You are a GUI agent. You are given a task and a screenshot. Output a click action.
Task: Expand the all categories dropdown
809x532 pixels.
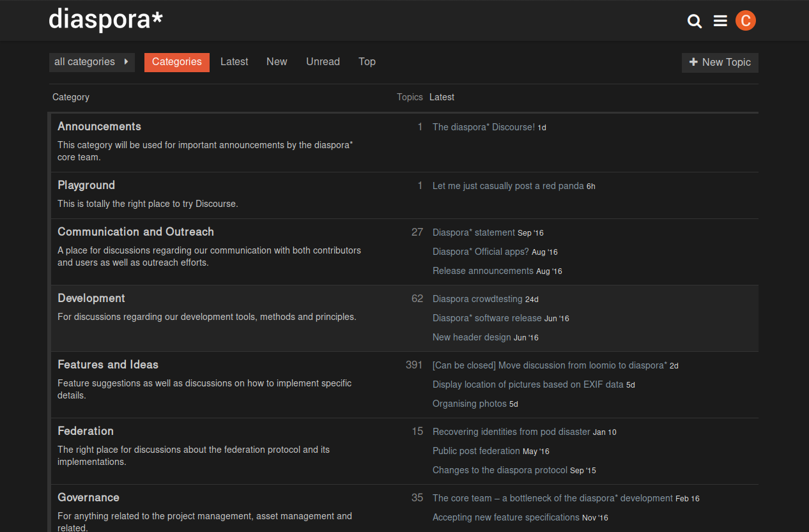coord(91,62)
